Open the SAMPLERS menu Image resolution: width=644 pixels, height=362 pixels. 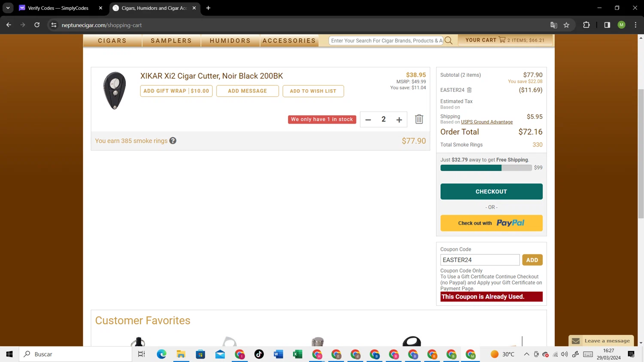pyautogui.click(x=171, y=41)
